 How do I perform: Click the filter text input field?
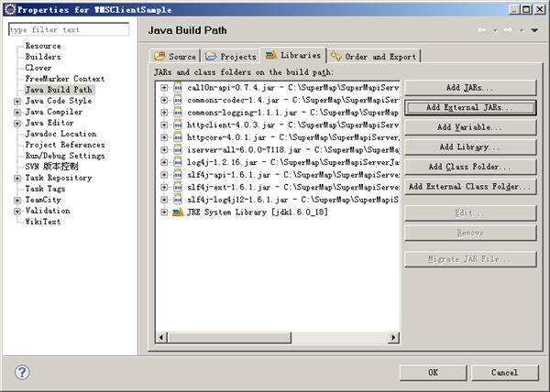[69, 29]
